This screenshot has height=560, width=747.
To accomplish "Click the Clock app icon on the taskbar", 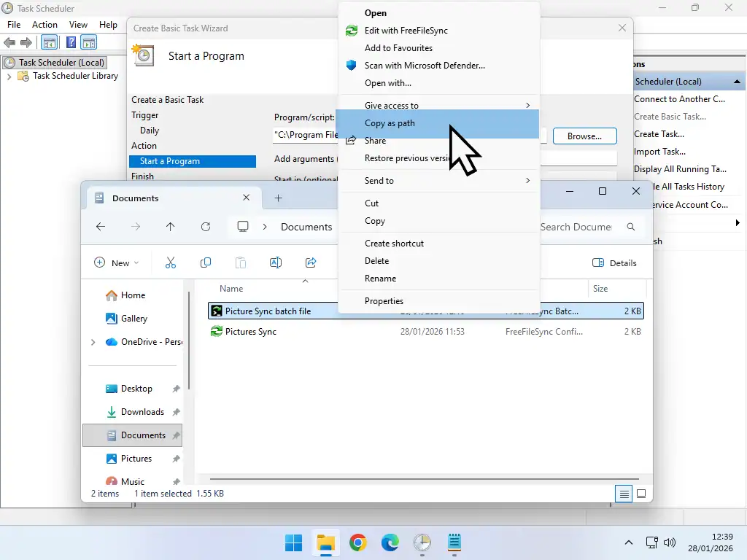I will point(422,543).
